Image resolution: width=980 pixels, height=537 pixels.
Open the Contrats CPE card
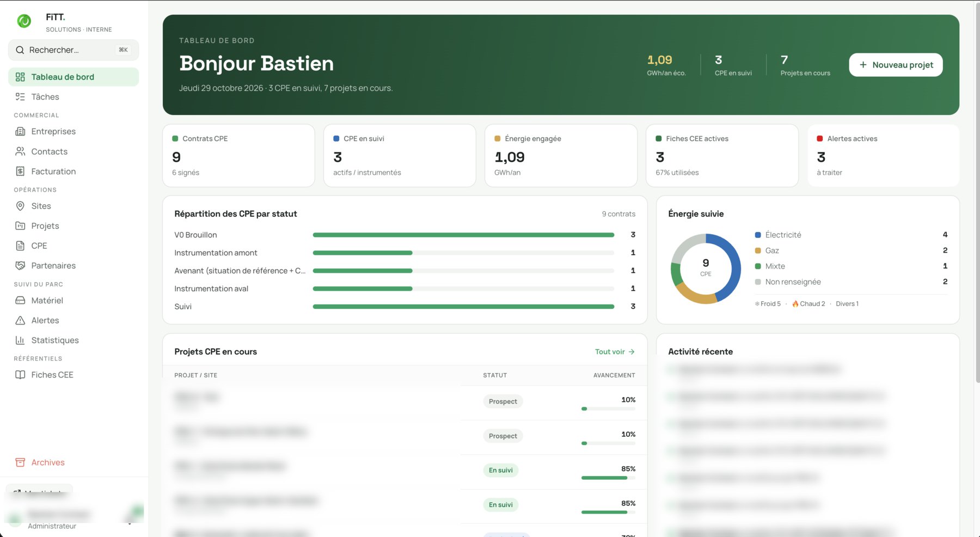tap(238, 156)
